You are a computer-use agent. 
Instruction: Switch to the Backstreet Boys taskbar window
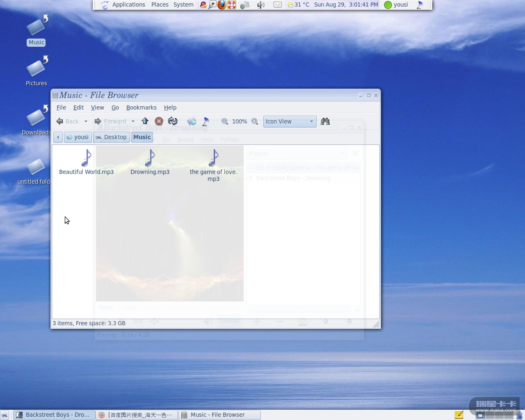coord(54,415)
